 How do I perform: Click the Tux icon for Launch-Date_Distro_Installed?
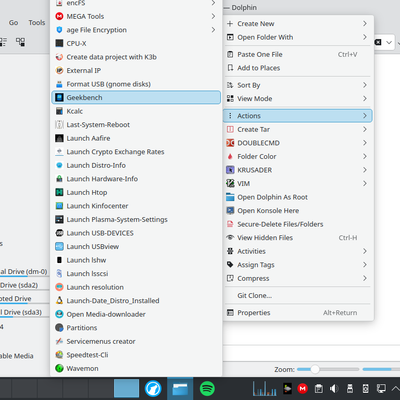click(59, 301)
